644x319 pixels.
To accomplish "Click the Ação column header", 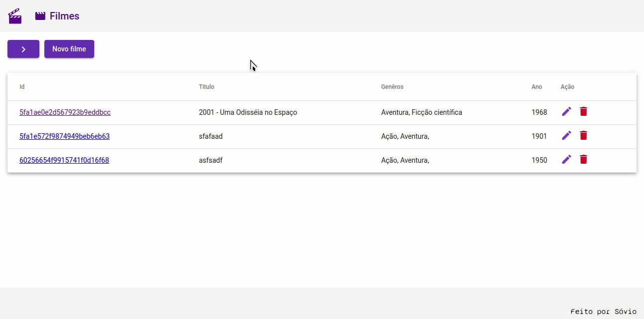I will tap(567, 87).
